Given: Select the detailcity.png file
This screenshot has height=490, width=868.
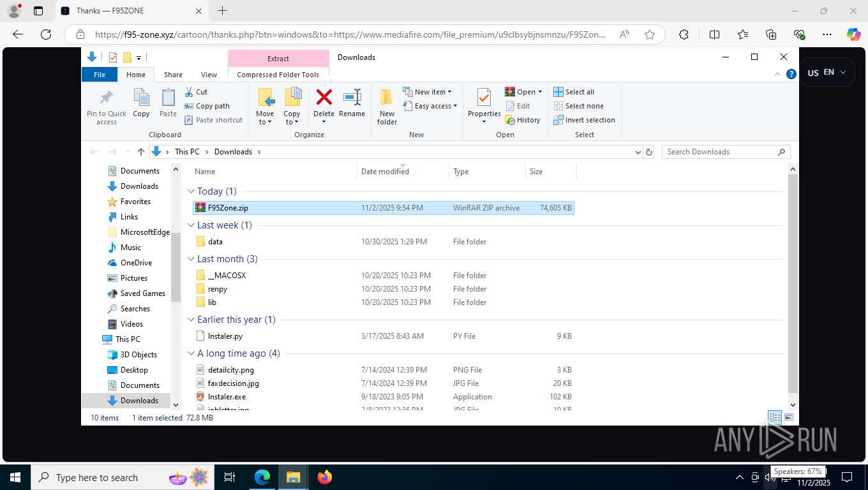Looking at the screenshot, I should tap(384, 370).
